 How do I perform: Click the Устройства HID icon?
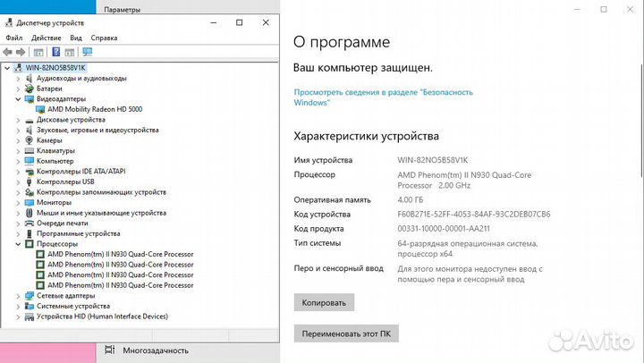tap(30, 317)
